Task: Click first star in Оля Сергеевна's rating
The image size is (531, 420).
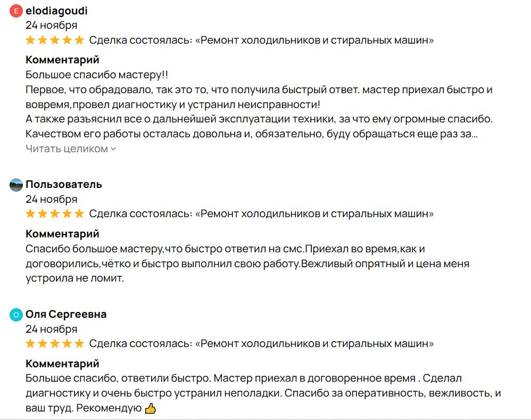Action: tap(30, 344)
